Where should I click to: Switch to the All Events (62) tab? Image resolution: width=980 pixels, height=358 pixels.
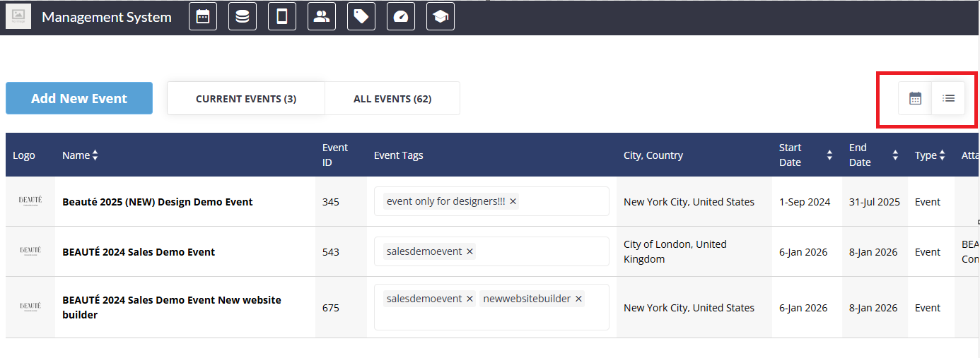392,99
